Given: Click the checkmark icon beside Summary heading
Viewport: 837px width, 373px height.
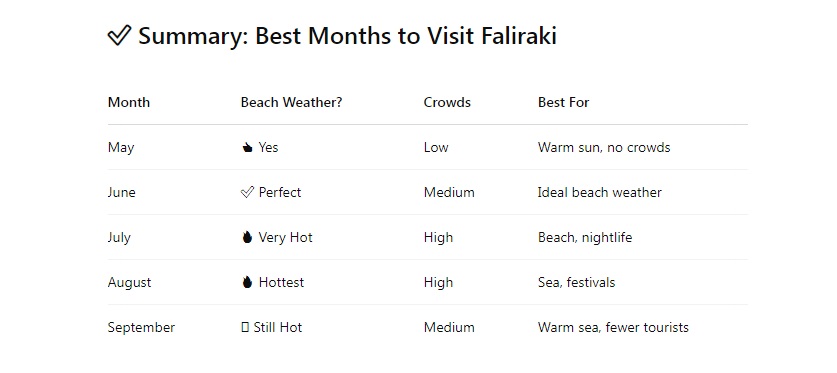Looking at the screenshot, I should tap(119, 36).
